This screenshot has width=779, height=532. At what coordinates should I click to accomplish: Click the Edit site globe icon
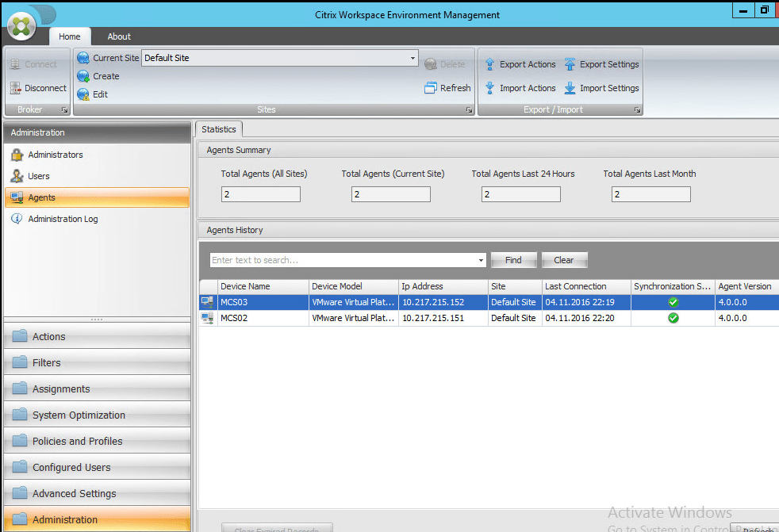83,94
